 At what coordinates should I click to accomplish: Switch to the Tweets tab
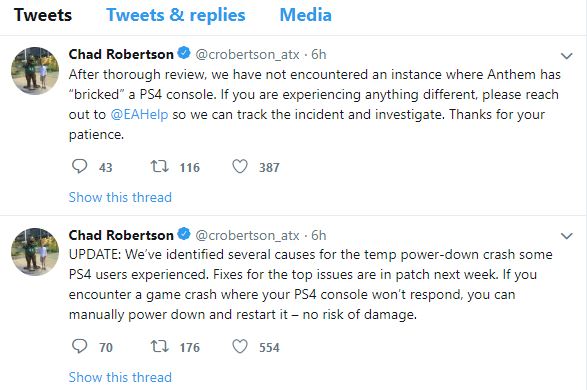point(43,15)
